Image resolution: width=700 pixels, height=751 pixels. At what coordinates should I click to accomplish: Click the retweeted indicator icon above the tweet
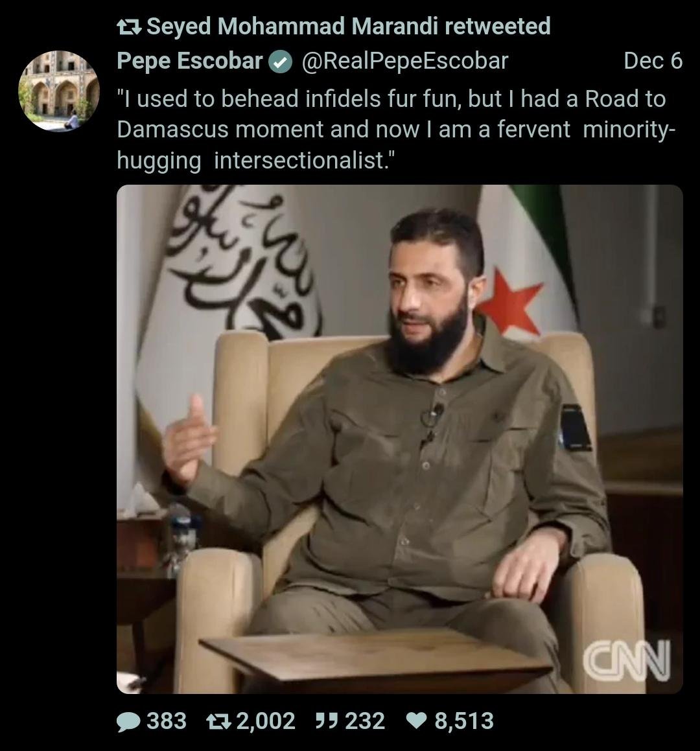[129, 27]
